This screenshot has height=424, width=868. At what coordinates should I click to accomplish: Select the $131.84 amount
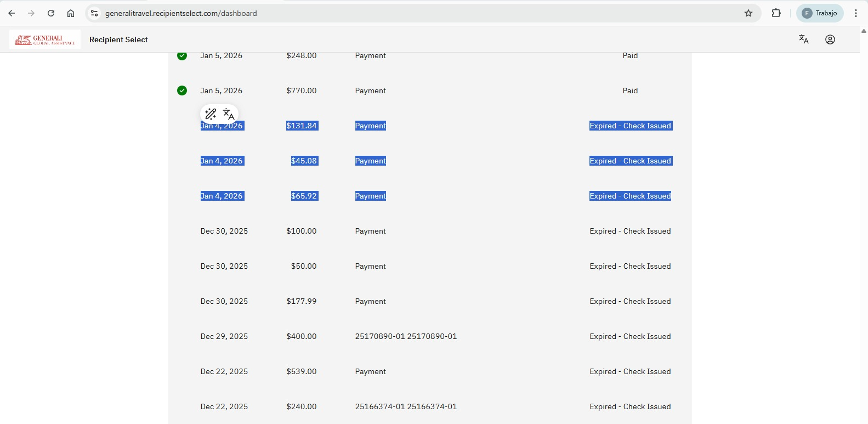click(x=302, y=126)
